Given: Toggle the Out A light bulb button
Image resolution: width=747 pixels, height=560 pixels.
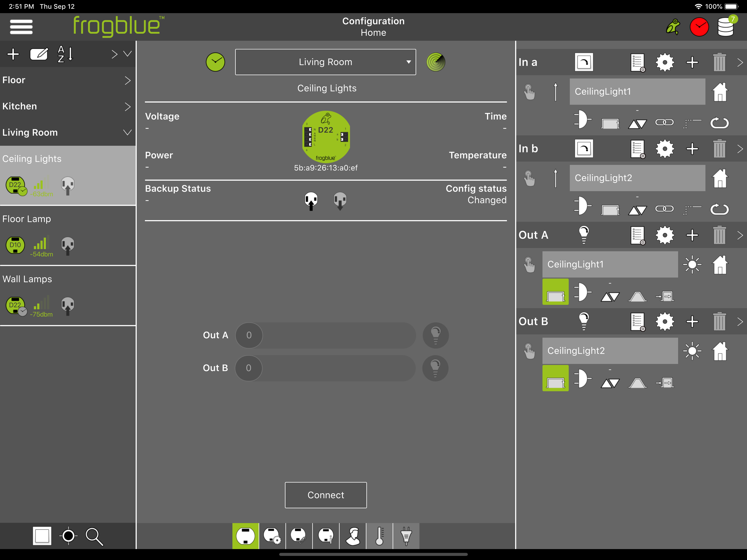Looking at the screenshot, I should 435,336.
